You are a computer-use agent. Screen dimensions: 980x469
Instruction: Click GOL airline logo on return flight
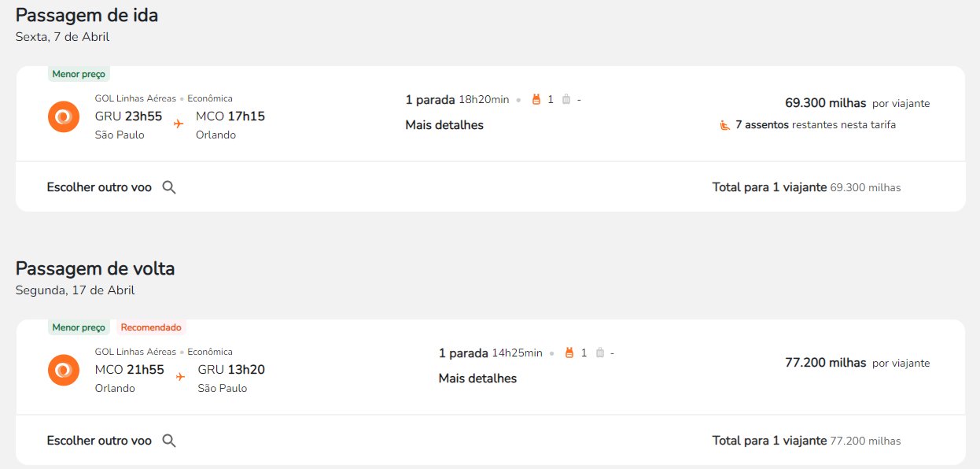point(63,370)
